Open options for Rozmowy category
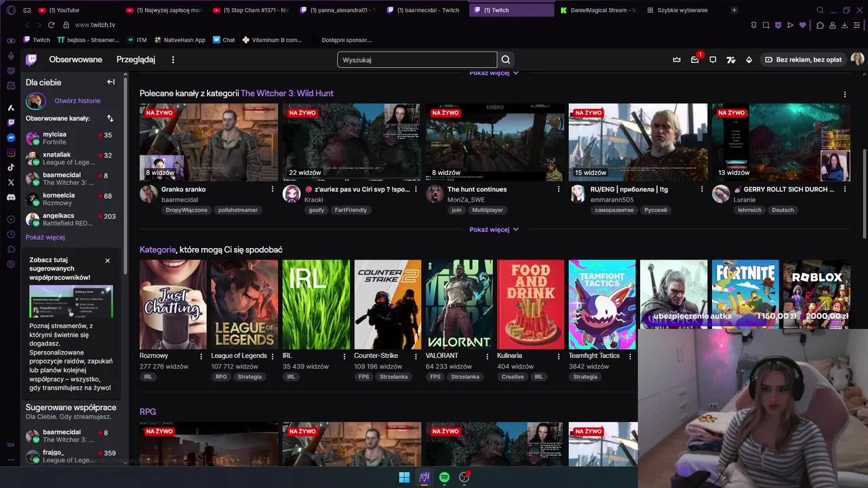 pyautogui.click(x=201, y=356)
